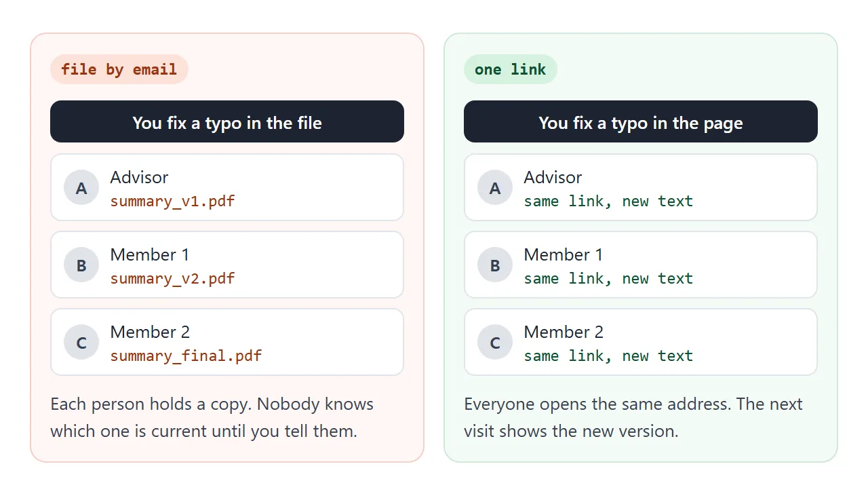The height and width of the screenshot is (498, 868).
Task: Click the A avatar beside summary_v1.pdf
Action: click(x=81, y=188)
